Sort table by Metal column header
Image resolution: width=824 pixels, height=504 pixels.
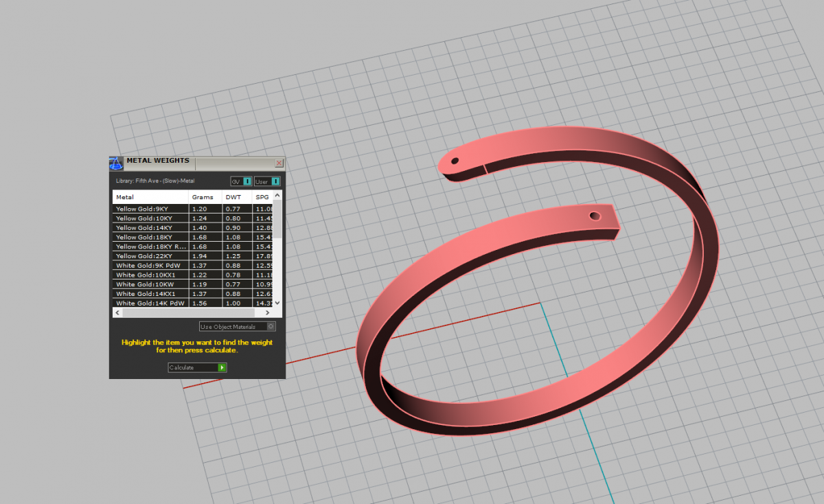(x=150, y=197)
